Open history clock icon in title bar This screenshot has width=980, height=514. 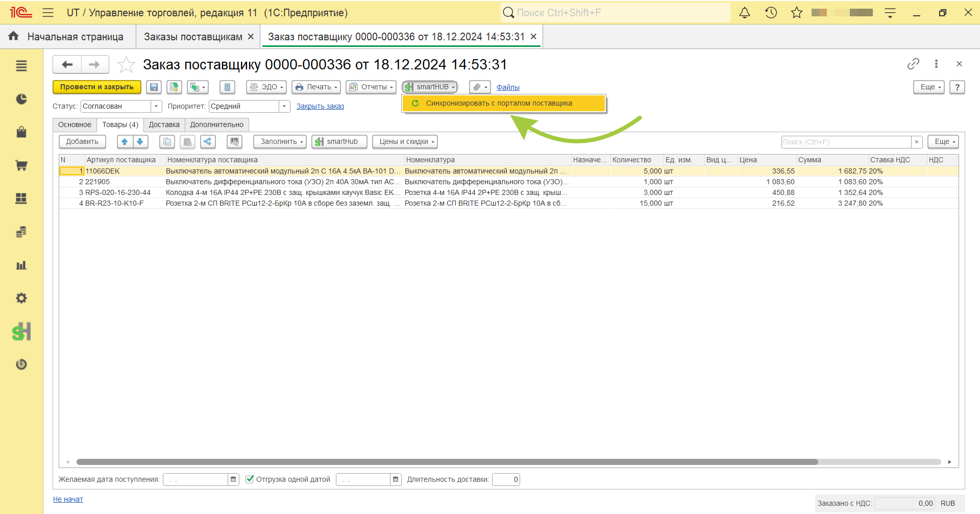[x=771, y=13]
